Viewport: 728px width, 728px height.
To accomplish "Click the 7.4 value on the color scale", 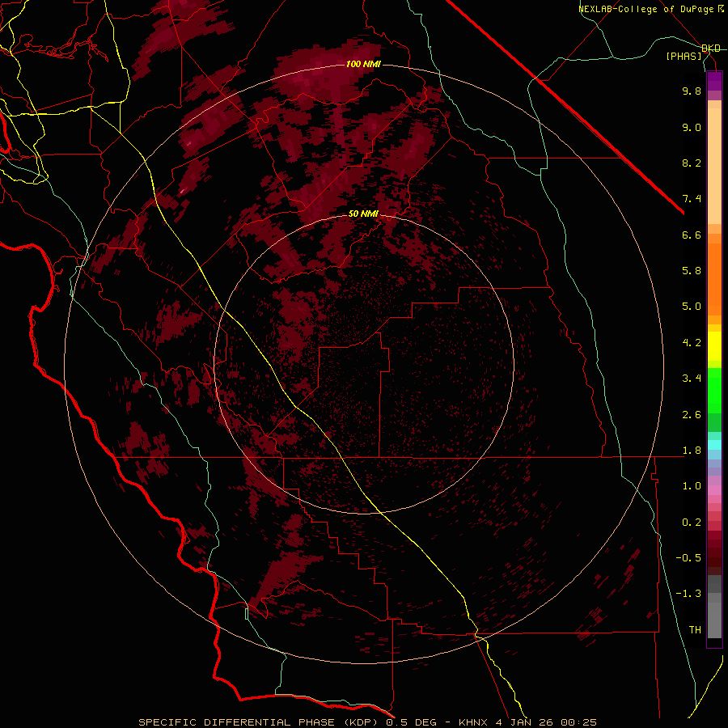I will pyautogui.click(x=692, y=199).
